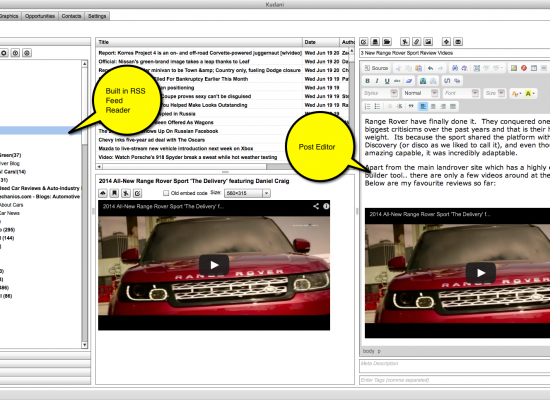
Task: Click the share icon on the preview video
Action: click(316, 206)
